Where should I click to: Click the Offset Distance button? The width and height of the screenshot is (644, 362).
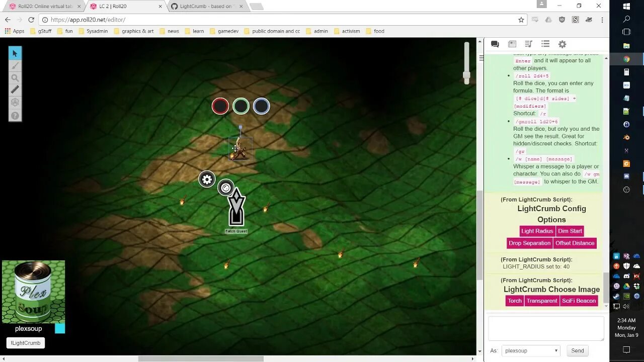pyautogui.click(x=575, y=243)
